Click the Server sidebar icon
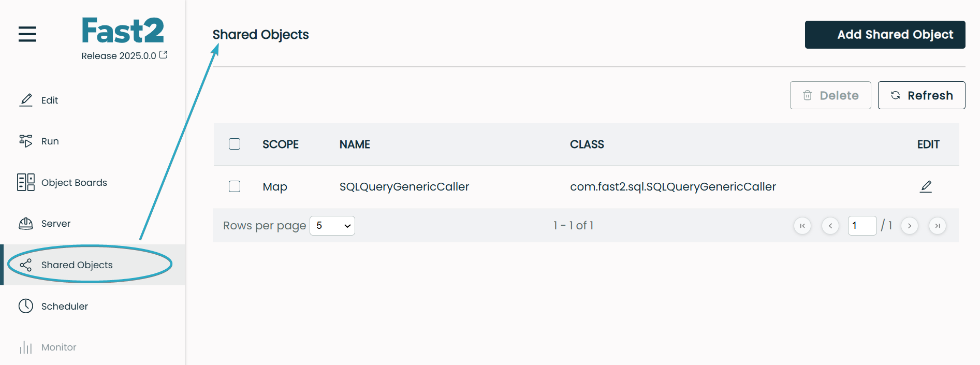Screen dimensions: 980x365 click(x=26, y=224)
